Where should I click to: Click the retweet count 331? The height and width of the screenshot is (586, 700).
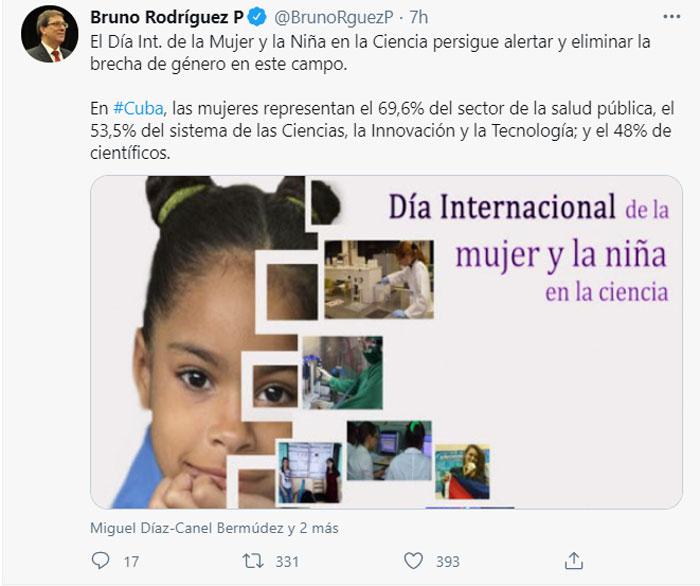click(x=287, y=561)
